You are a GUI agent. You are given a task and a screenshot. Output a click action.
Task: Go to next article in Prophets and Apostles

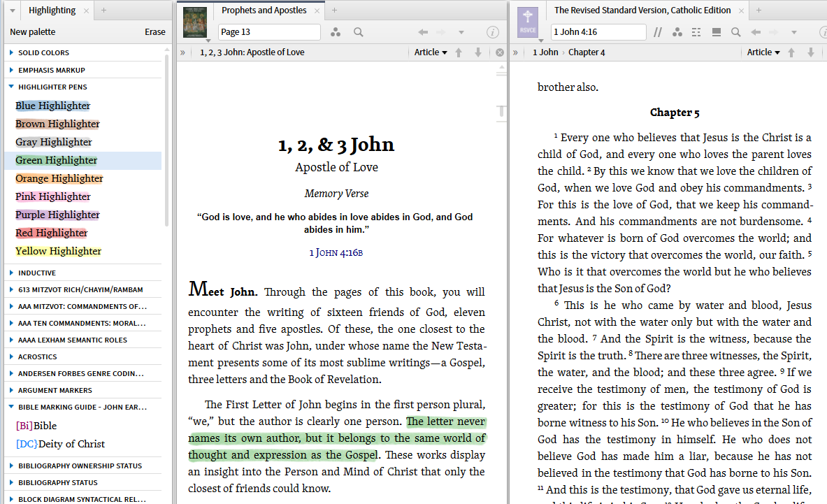click(478, 52)
